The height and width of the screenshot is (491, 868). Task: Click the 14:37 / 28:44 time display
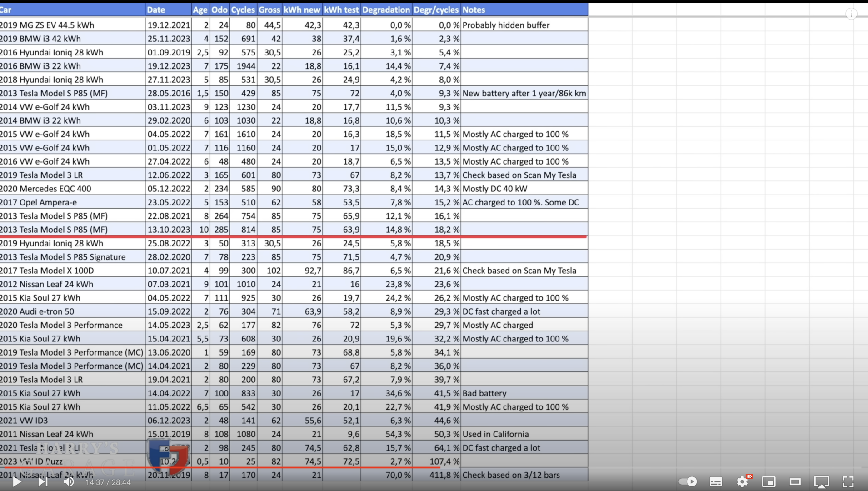108,482
